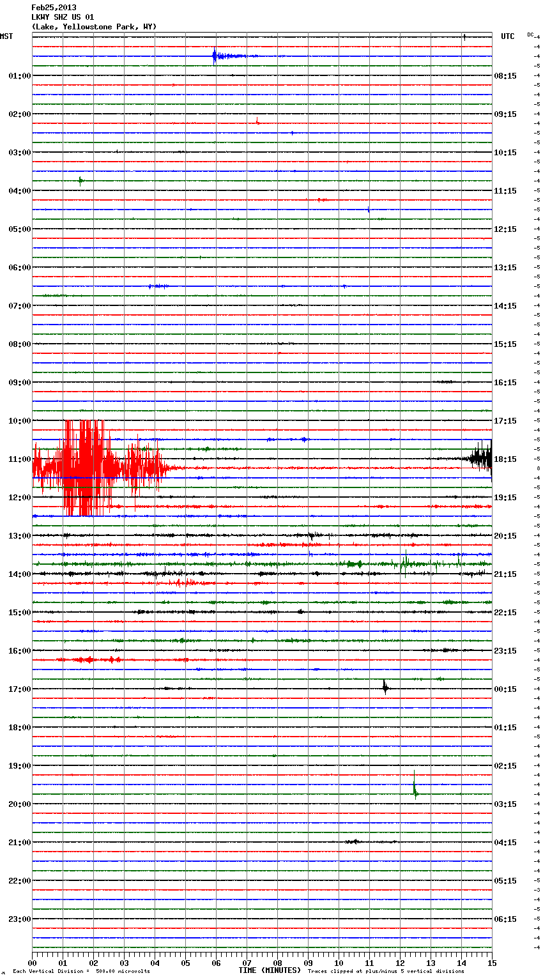Click minute 08 on the bottom axis
Screen dimensions: 543x980
point(277,963)
